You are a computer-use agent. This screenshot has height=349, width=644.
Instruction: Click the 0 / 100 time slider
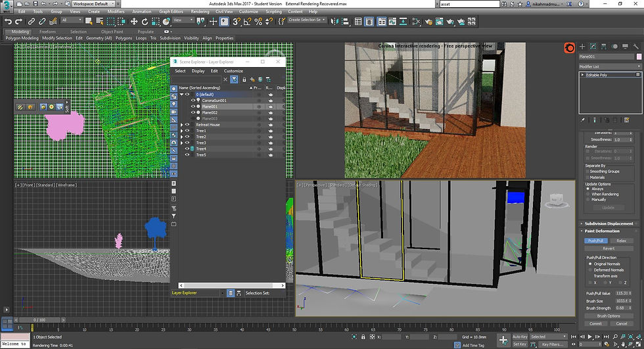point(40,319)
